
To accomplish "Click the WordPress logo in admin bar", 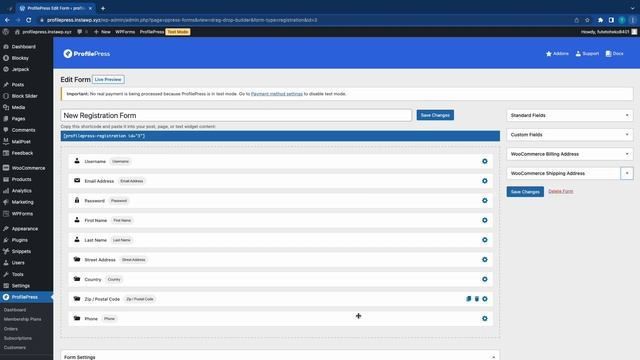I will click(6, 31).
